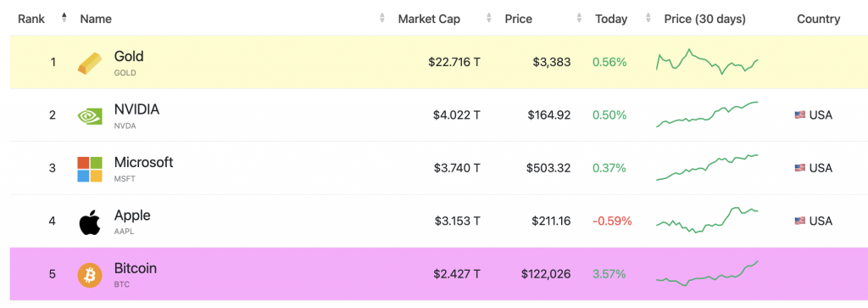
Task: Click the USA flag in Microsoft row
Action: coord(800,168)
